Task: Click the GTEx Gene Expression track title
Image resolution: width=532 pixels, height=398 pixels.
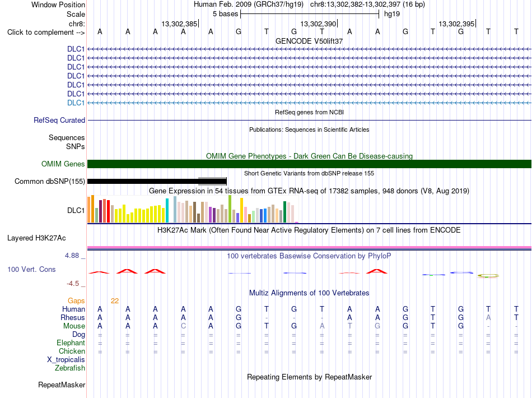Action: coord(309,191)
